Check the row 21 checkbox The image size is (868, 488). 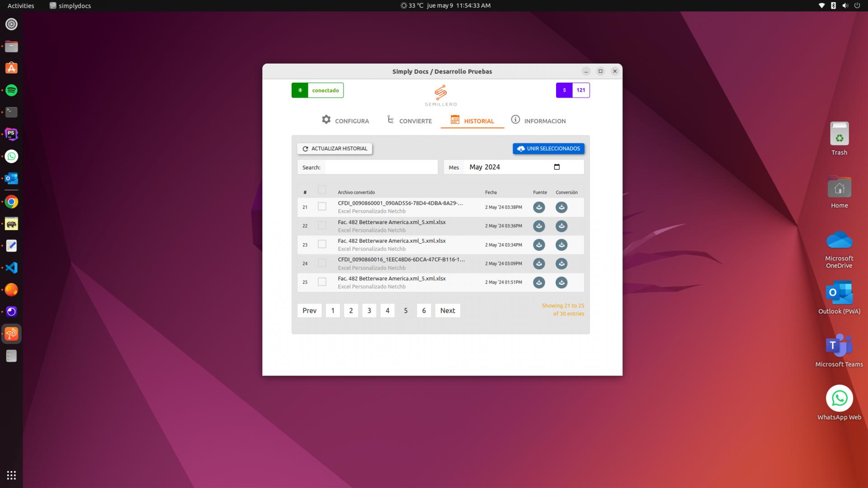pyautogui.click(x=322, y=206)
